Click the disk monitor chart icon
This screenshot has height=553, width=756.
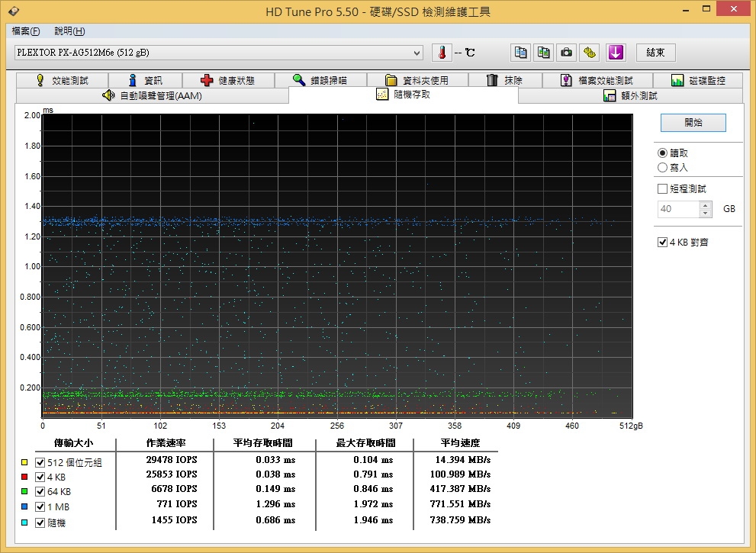pos(677,80)
